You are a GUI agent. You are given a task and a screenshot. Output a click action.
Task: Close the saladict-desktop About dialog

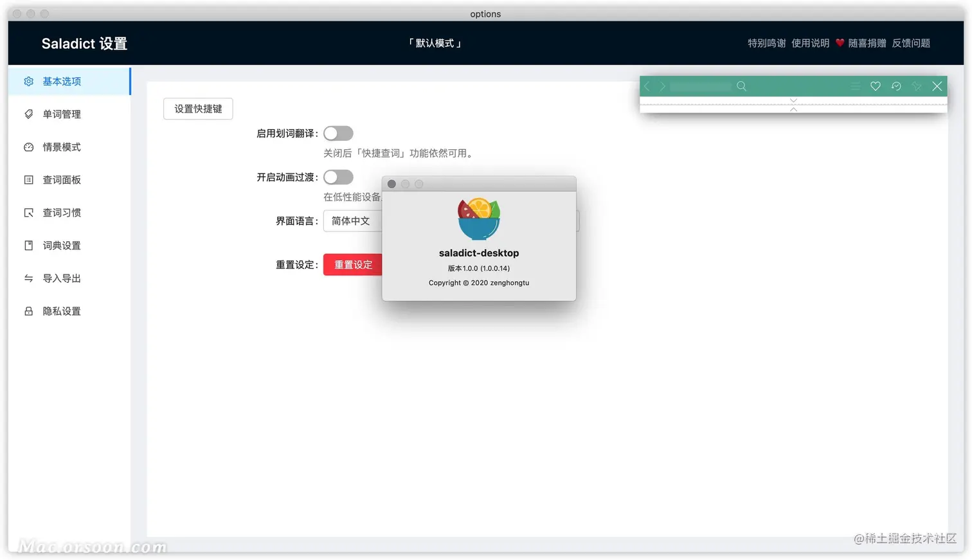pyautogui.click(x=392, y=184)
